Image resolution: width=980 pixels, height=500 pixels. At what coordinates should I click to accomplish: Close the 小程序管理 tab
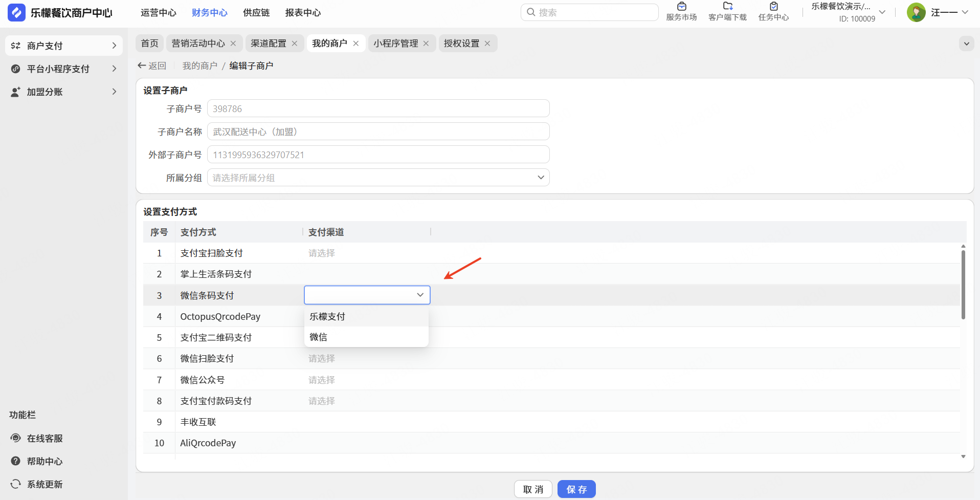click(x=426, y=44)
